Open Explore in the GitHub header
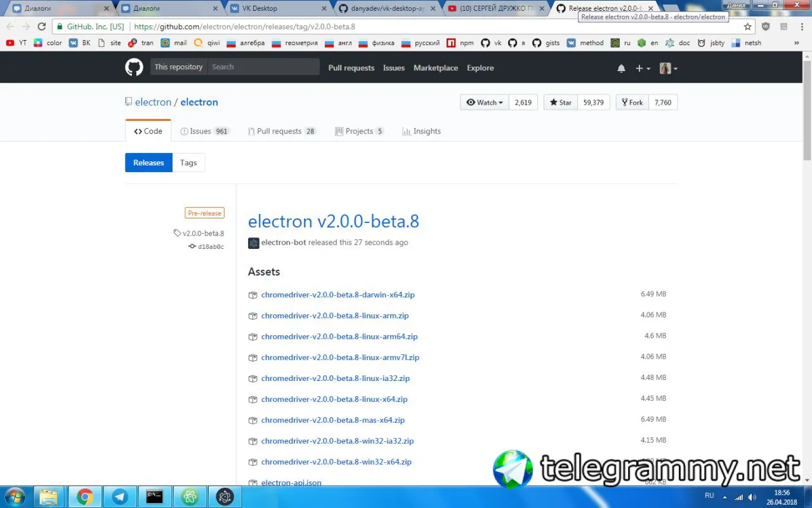The height and width of the screenshot is (508, 812). tap(480, 68)
